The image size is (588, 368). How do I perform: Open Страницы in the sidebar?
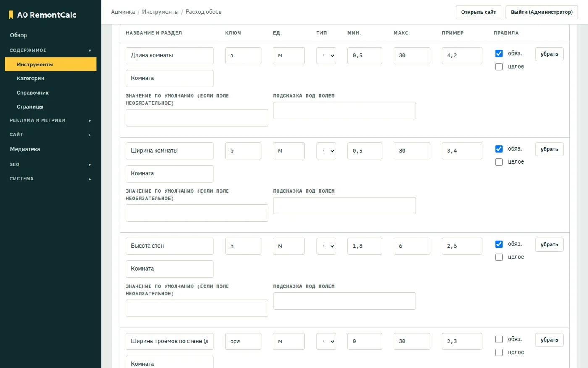coord(50,107)
